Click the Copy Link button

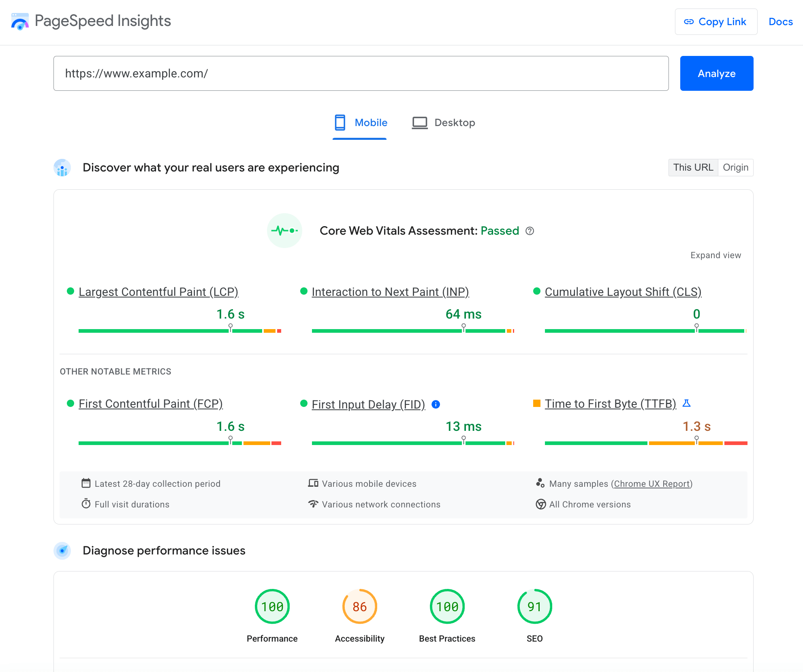click(715, 22)
